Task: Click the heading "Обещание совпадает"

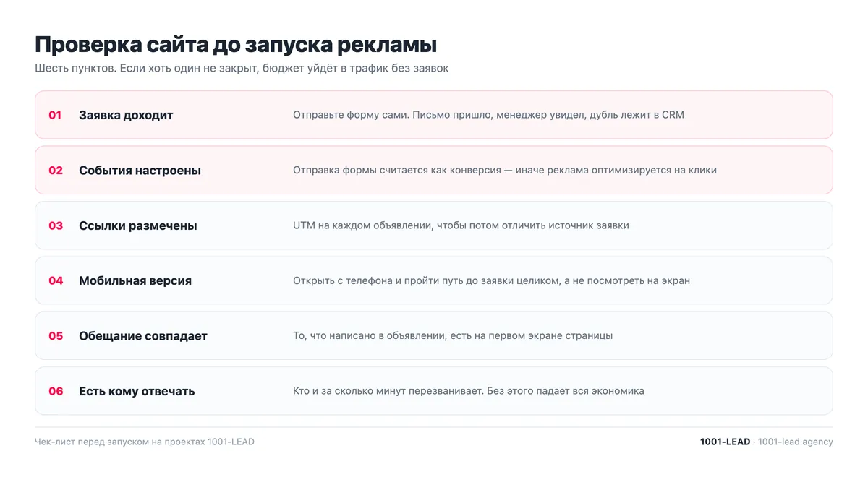Action: click(143, 336)
